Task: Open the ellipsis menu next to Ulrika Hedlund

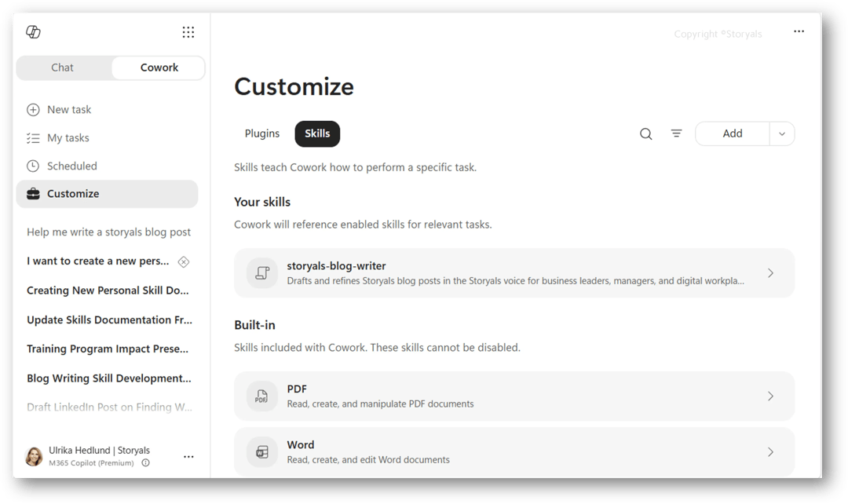Action: click(188, 457)
